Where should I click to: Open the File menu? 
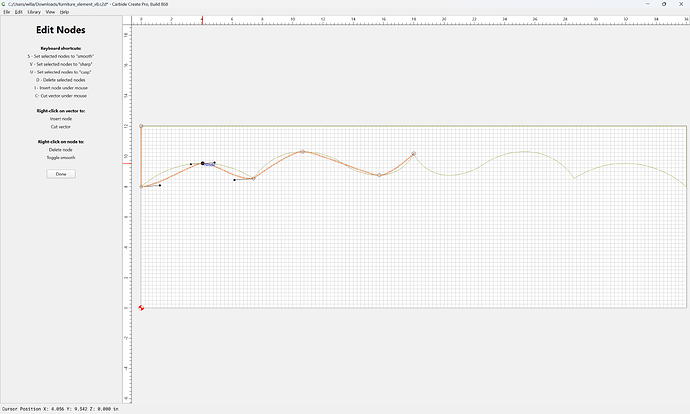point(7,12)
